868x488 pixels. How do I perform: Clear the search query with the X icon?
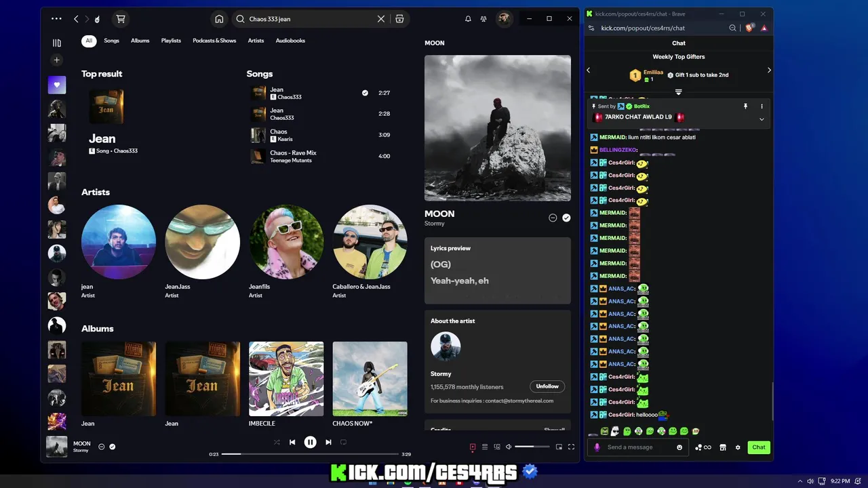(381, 19)
